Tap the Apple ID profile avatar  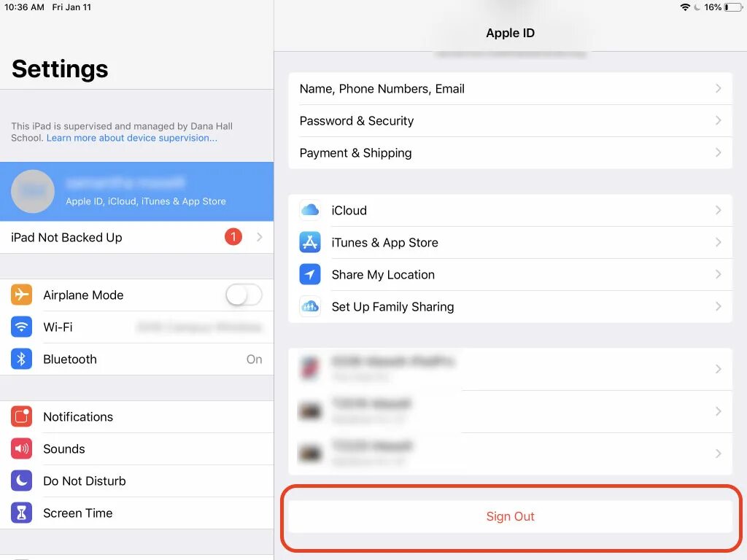tap(33, 192)
